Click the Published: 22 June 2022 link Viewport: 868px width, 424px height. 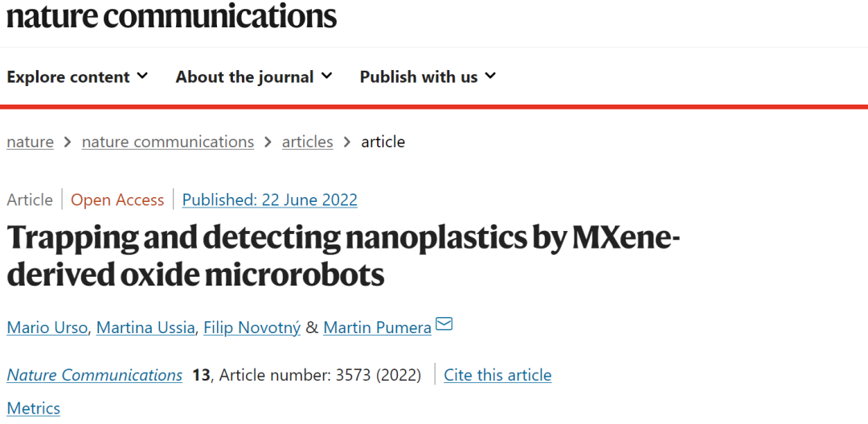pyautogui.click(x=269, y=200)
